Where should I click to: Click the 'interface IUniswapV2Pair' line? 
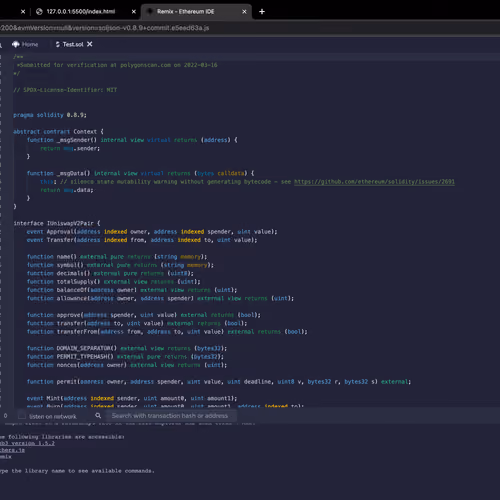point(57,223)
